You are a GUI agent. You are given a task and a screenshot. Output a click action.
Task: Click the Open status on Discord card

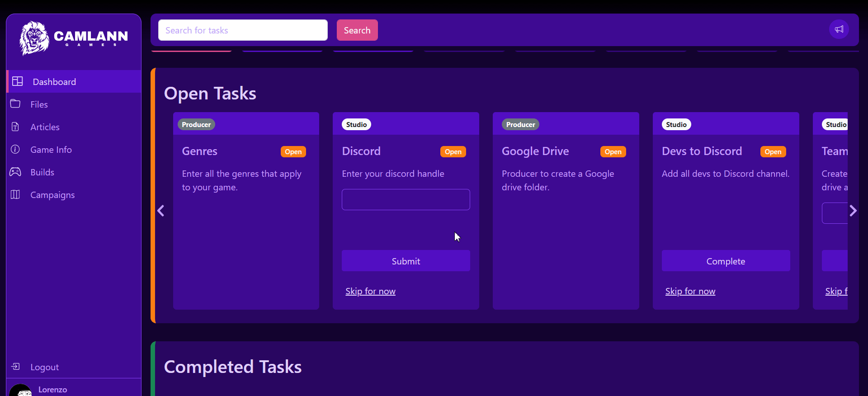(453, 152)
